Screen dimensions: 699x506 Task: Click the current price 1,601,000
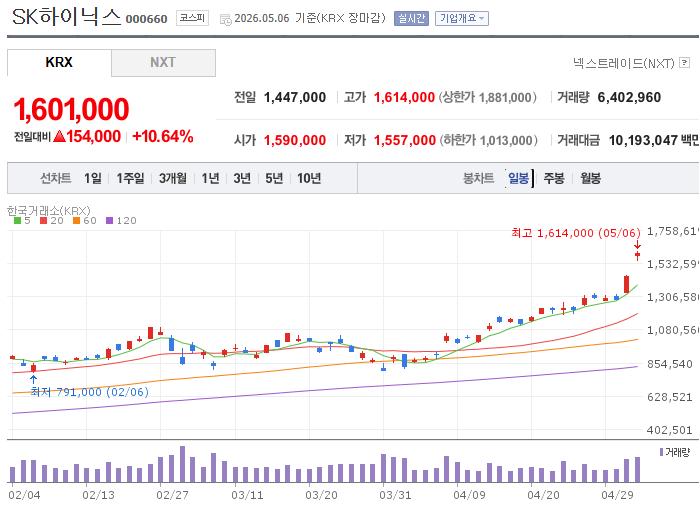click(x=71, y=109)
